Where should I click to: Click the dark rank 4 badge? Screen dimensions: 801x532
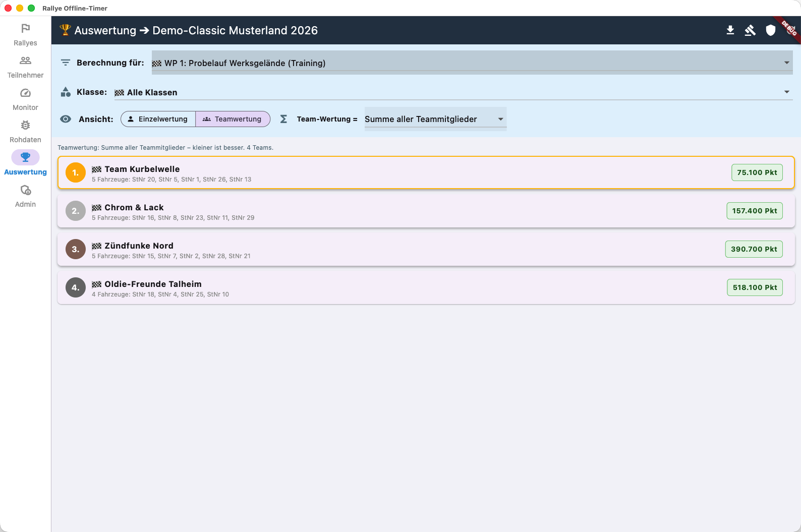pos(76,287)
